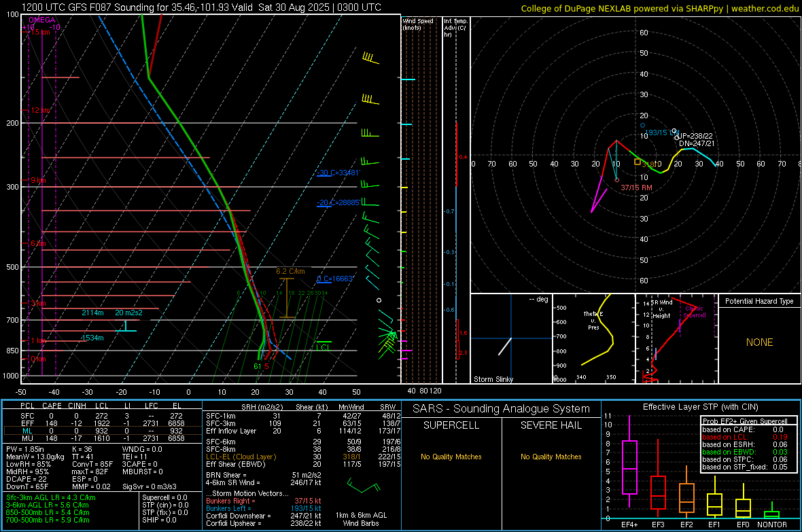802x532 pixels.
Task: Click the SARS - Sounding Analogue System heading
Action: point(502,409)
